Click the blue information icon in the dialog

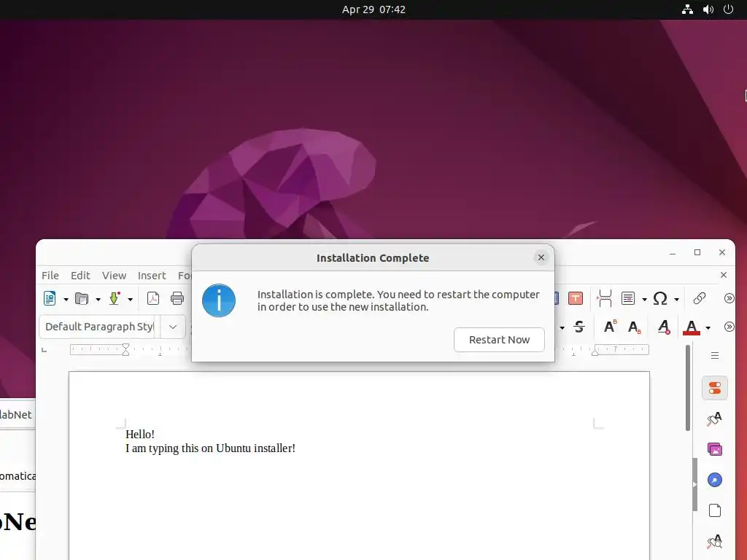[x=219, y=300]
